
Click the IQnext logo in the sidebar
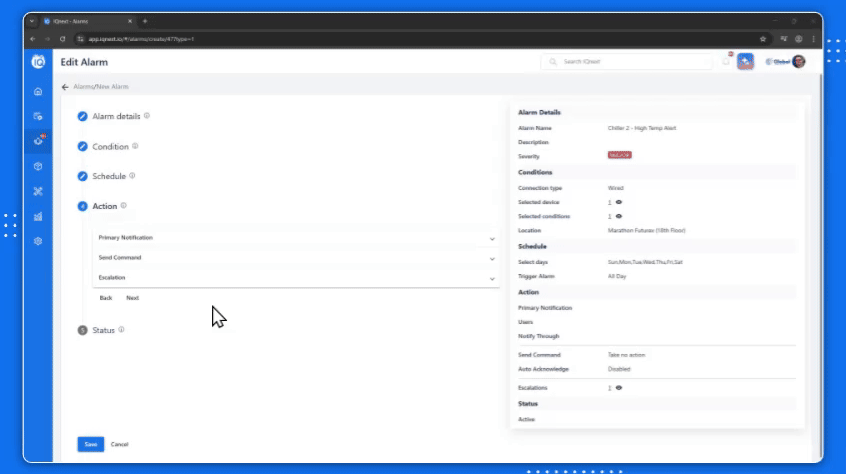[38, 62]
